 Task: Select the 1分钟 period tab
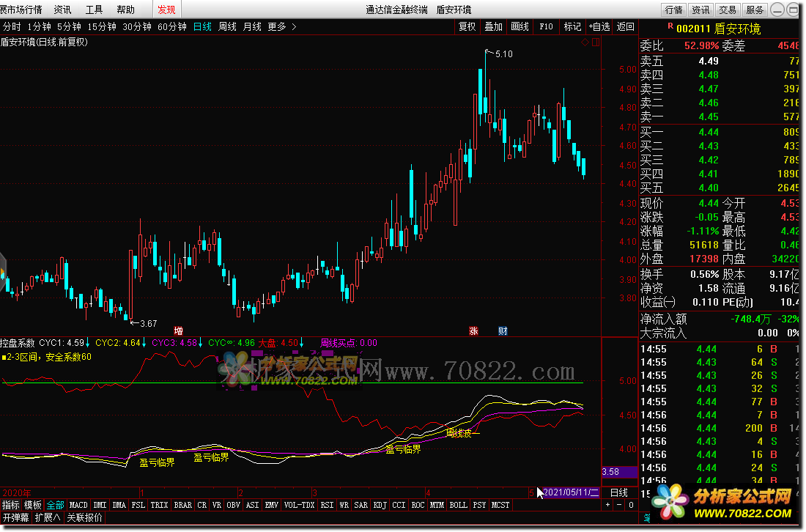39,26
